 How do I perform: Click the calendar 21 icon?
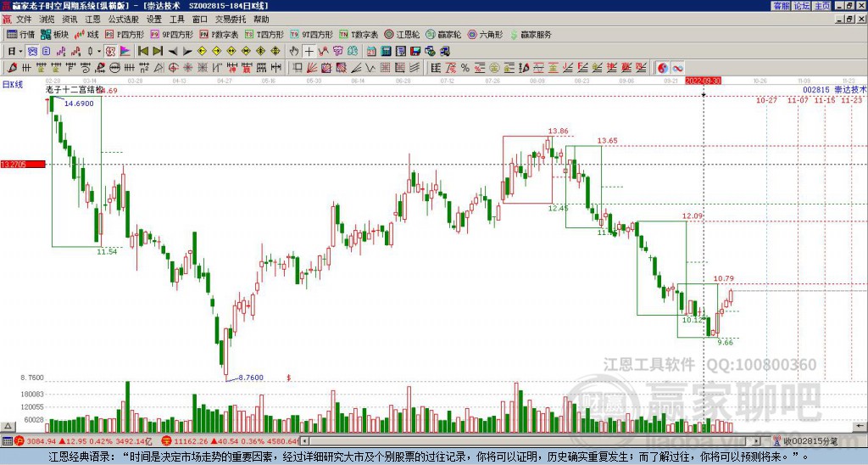pos(371,51)
